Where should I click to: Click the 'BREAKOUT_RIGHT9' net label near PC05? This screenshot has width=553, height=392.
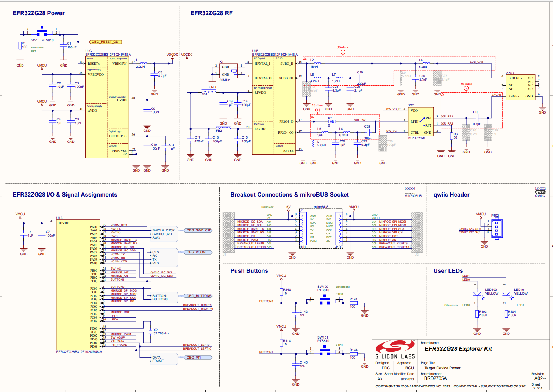pos(197,305)
